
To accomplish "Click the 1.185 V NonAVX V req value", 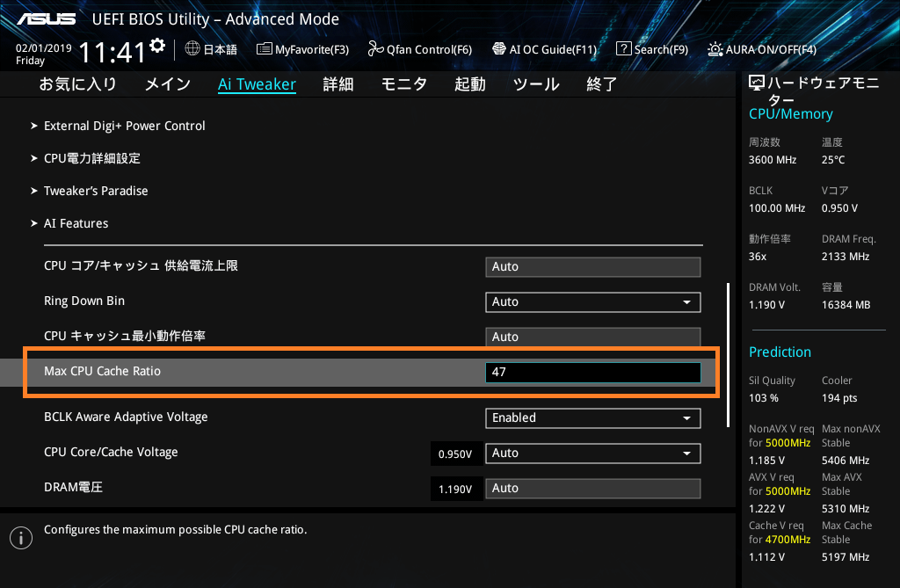I will pyautogui.click(x=766, y=460).
